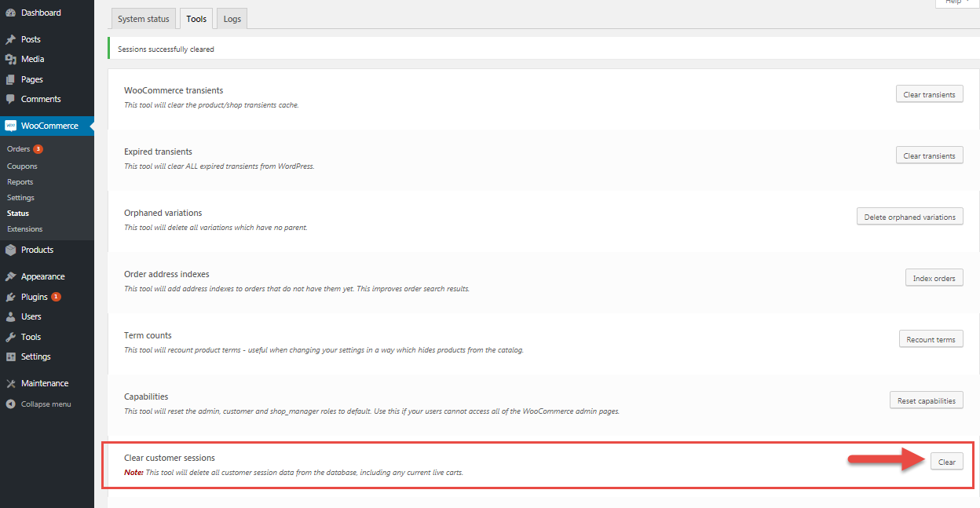Click the Users person icon
The height and width of the screenshot is (508, 980).
[x=10, y=316]
